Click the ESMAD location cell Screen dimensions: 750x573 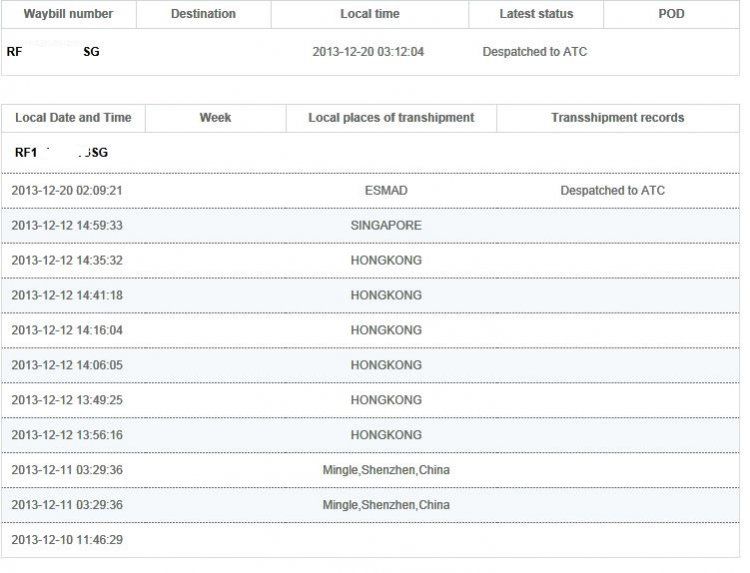386,190
